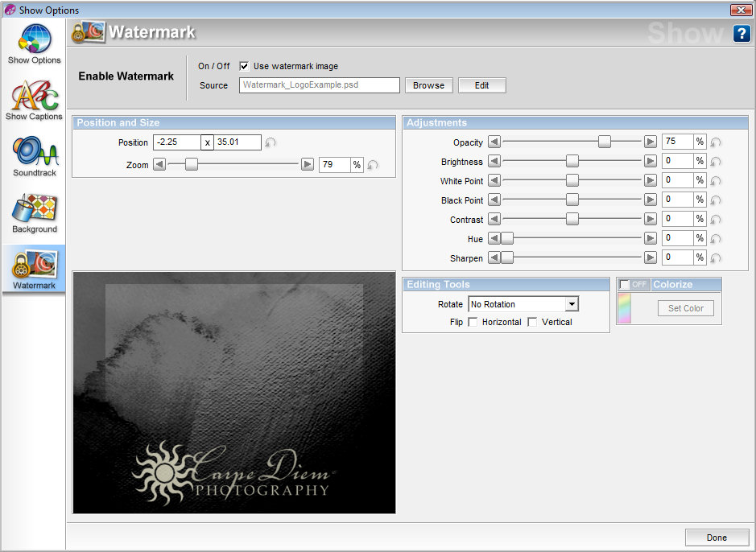Click the Colorize rainbow color swatch
756x552 pixels.
(x=625, y=308)
